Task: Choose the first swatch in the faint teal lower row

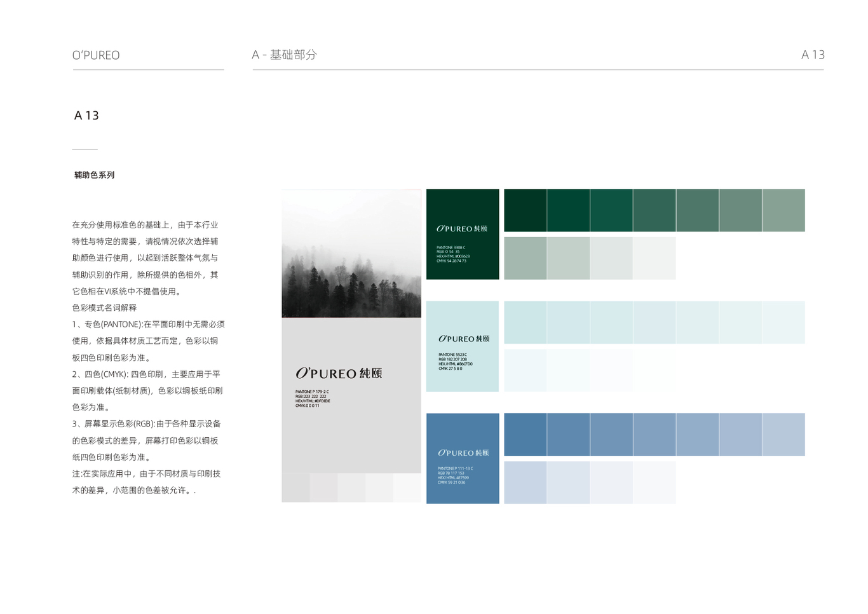Action: point(526,370)
